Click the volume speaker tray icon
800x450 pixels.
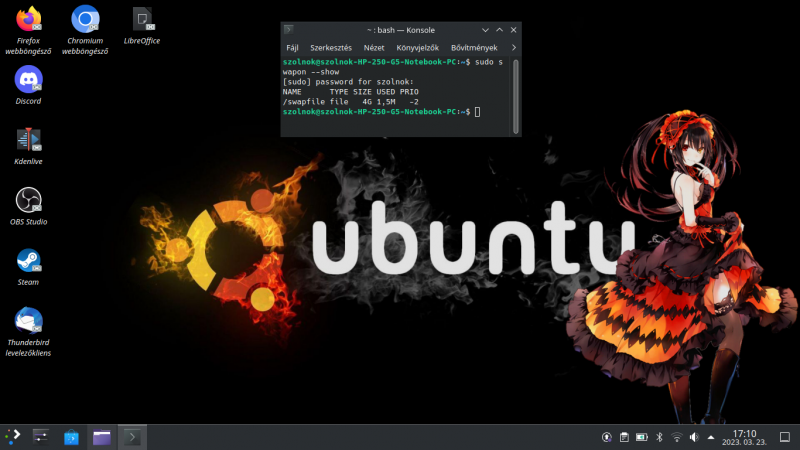pos(694,437)
